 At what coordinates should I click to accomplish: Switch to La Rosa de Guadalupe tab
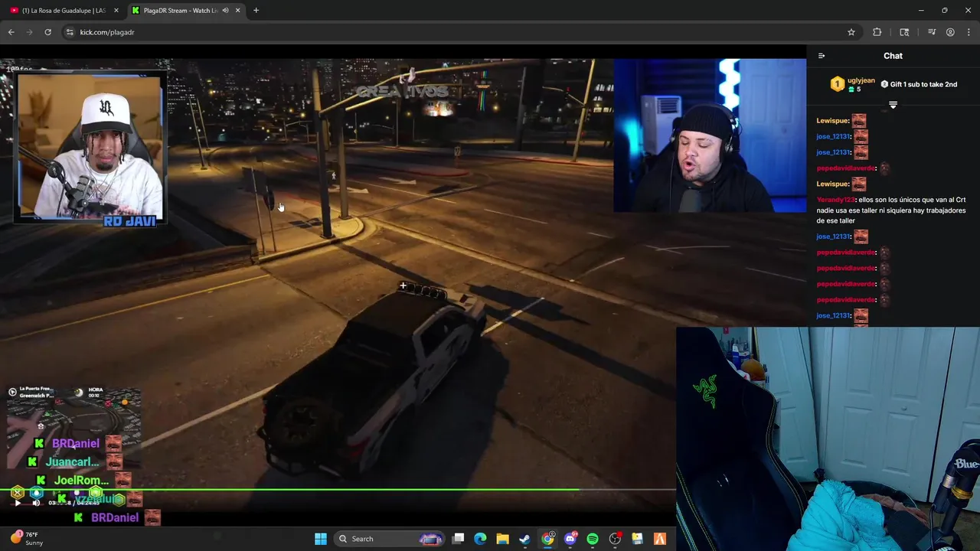coord(64,11)
